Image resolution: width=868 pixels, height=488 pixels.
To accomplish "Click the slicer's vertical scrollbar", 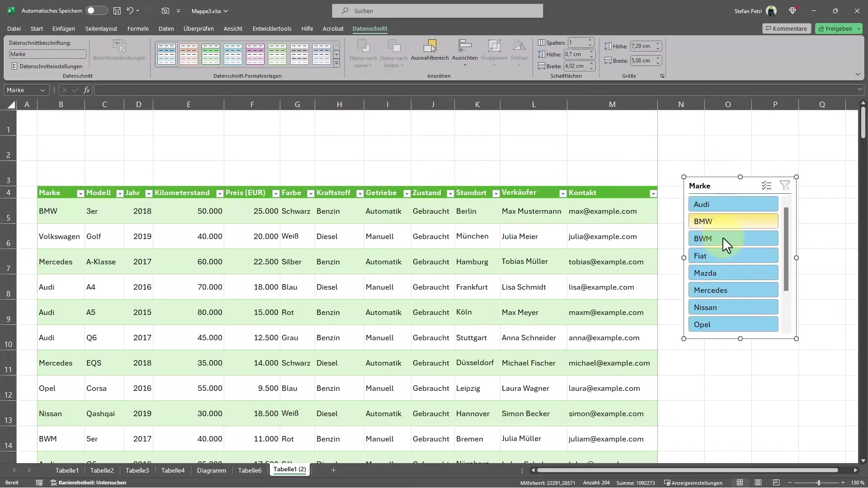I will (786, 249).
